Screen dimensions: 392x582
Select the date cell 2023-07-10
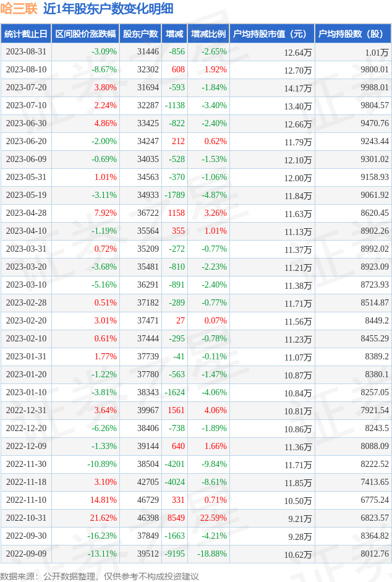click(26, 105)
